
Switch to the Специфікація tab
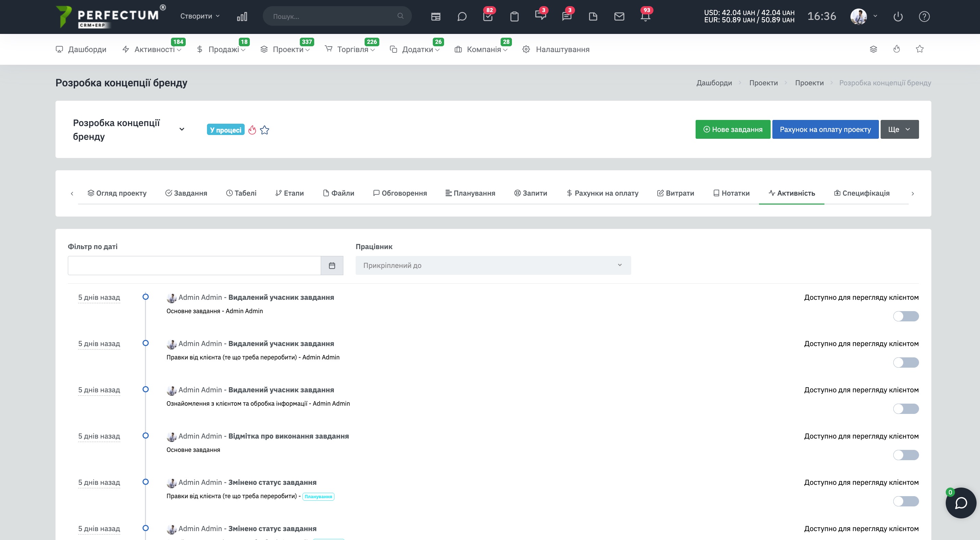click(862, 193)
